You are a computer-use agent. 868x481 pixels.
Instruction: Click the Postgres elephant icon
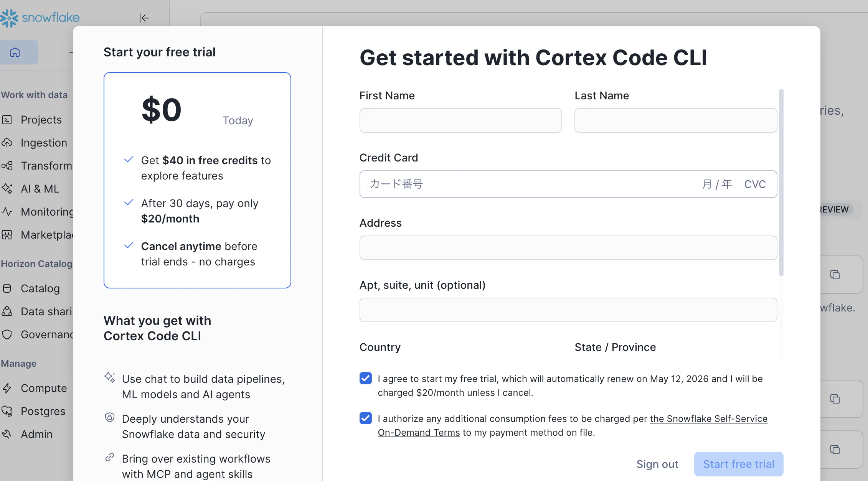(7, 411)
